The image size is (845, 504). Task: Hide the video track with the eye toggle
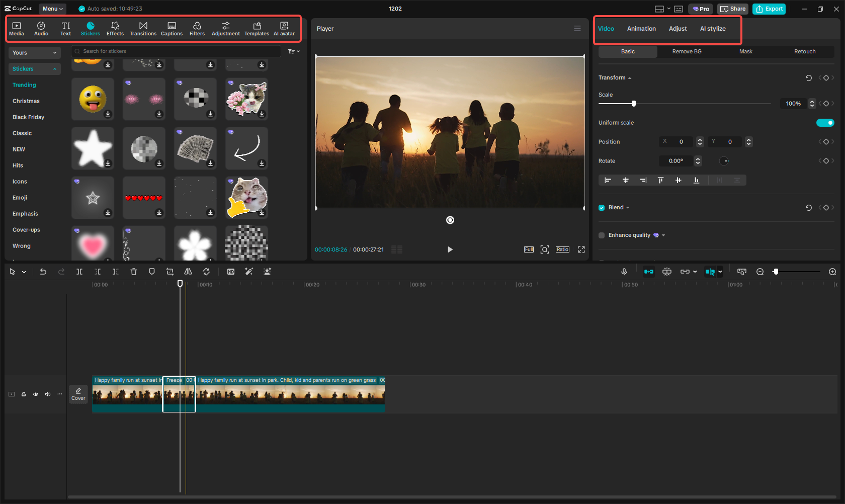[35, 394]
